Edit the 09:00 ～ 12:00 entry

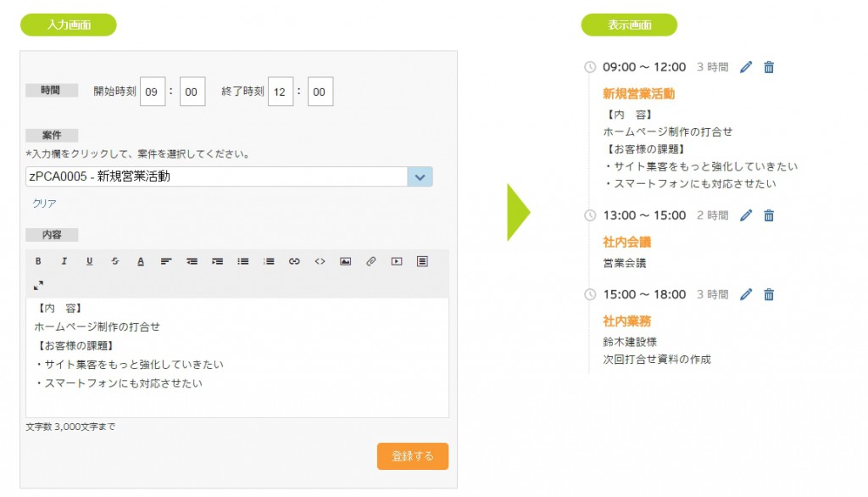click(x=746, y=67)
